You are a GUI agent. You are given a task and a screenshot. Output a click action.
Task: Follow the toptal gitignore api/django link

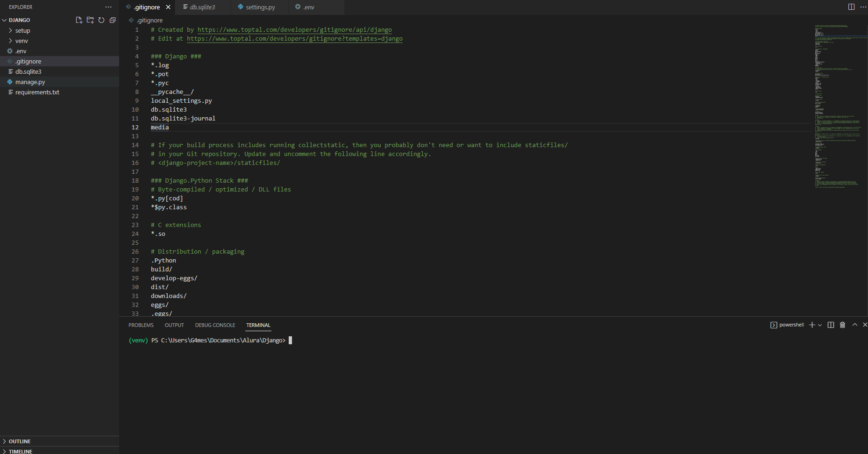294,29
